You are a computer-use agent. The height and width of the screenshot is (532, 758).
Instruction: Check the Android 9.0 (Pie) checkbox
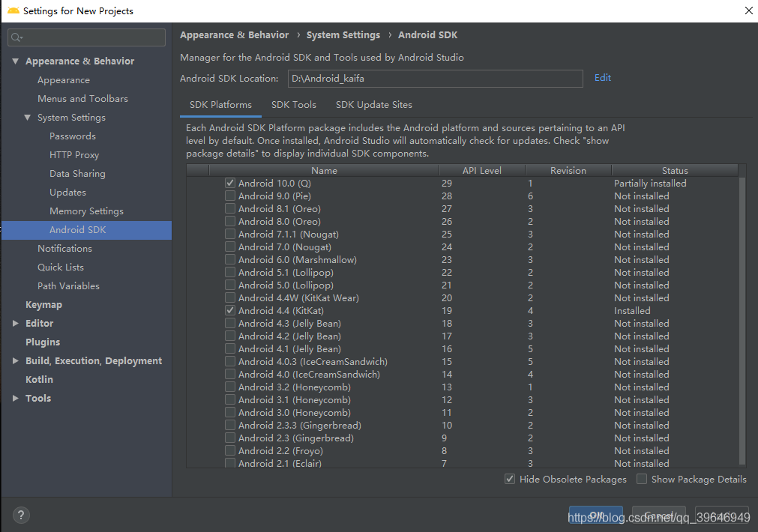[230, 196]
